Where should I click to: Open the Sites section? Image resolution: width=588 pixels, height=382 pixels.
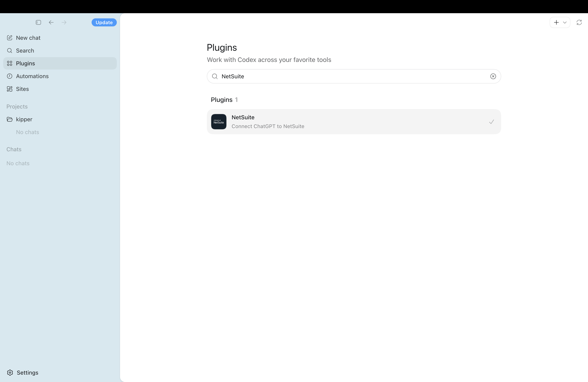click(60, 89)
